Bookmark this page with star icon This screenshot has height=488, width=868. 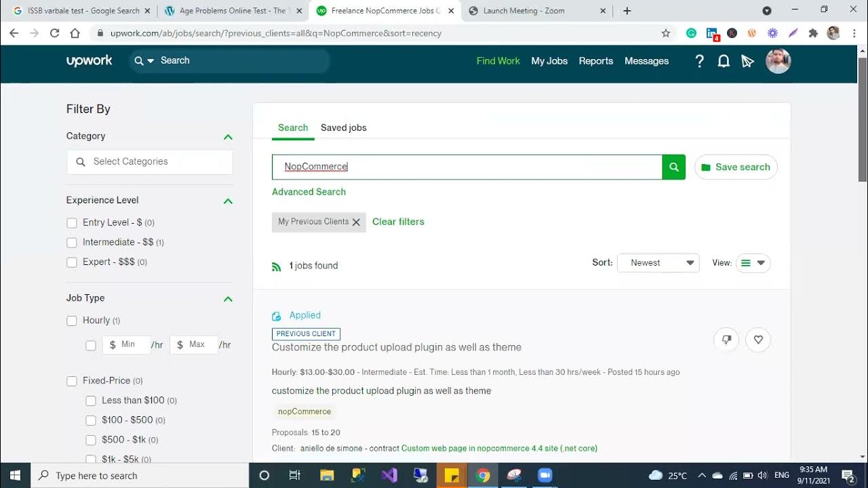(665, 33)
